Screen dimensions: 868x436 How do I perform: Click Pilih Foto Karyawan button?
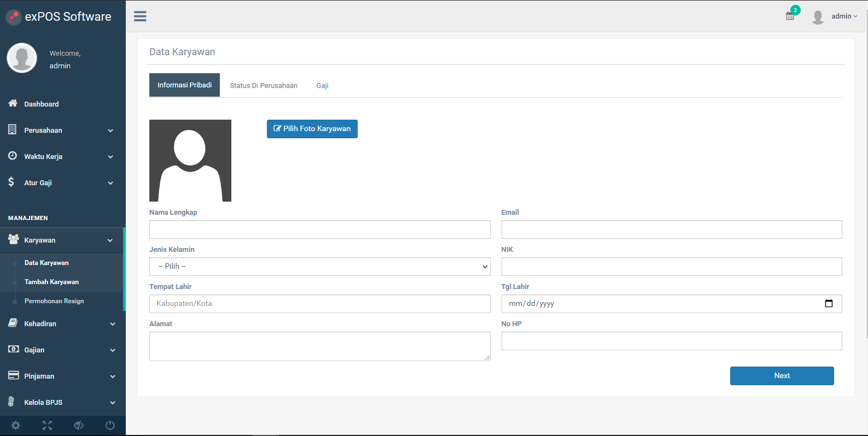(312, 129)
